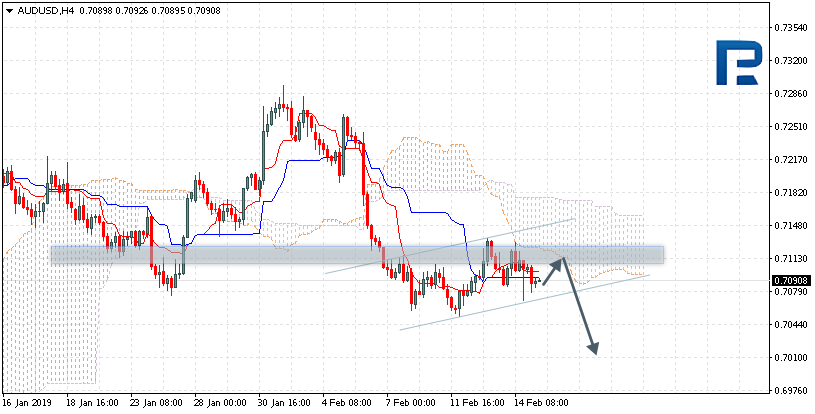Click the 0.70100 price axis label
This screenshot has width=815, height=414.
(x=792, y=358)
